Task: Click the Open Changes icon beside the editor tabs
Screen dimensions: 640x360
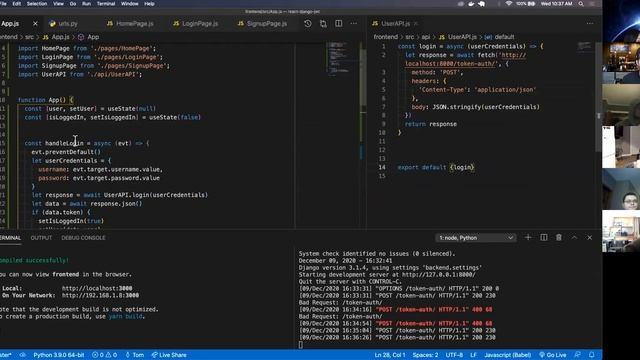Action: (x=323, y=24)
